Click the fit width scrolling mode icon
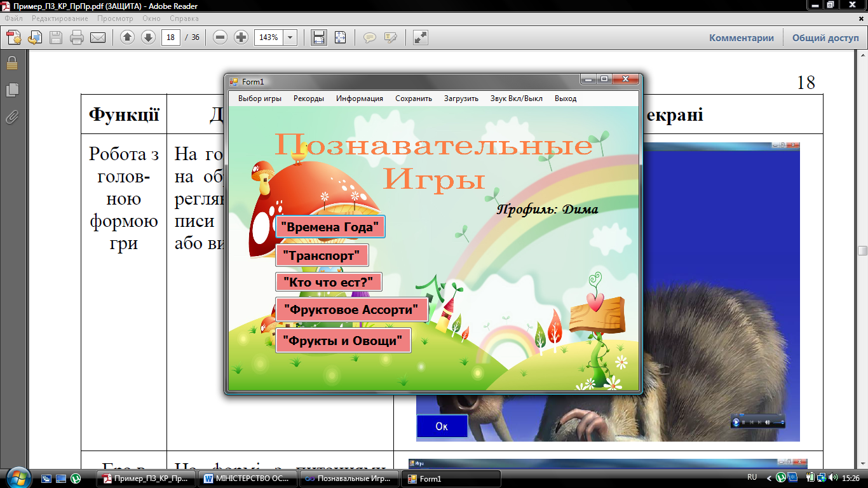Viewport: 868px width, 488px height. point(319,37)
